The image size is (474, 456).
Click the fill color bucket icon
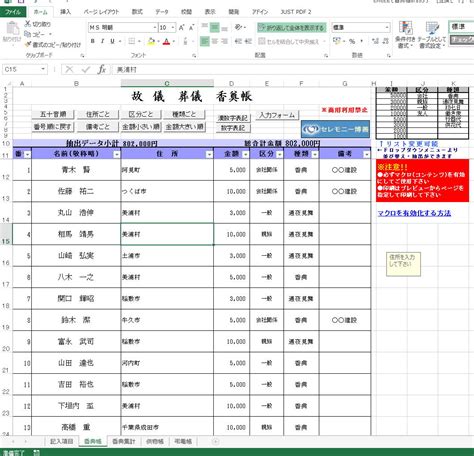(x=151, y=41)
